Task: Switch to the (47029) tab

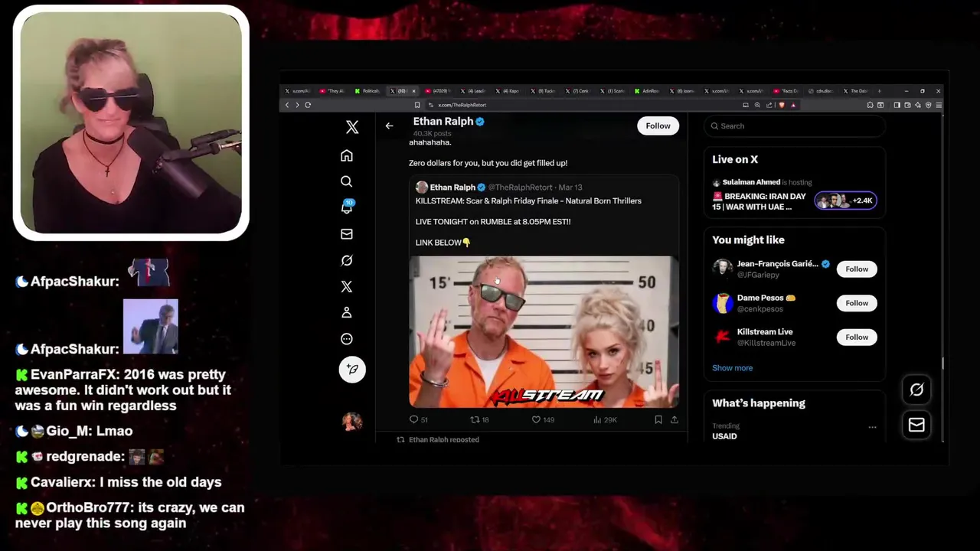Action: click(438, 91)
